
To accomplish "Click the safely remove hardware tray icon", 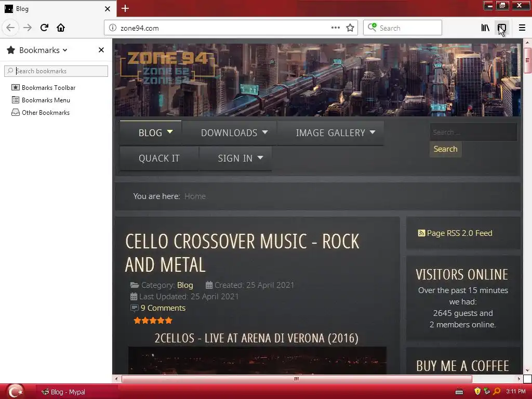I will pyautogui.click(x=487, y=392).
